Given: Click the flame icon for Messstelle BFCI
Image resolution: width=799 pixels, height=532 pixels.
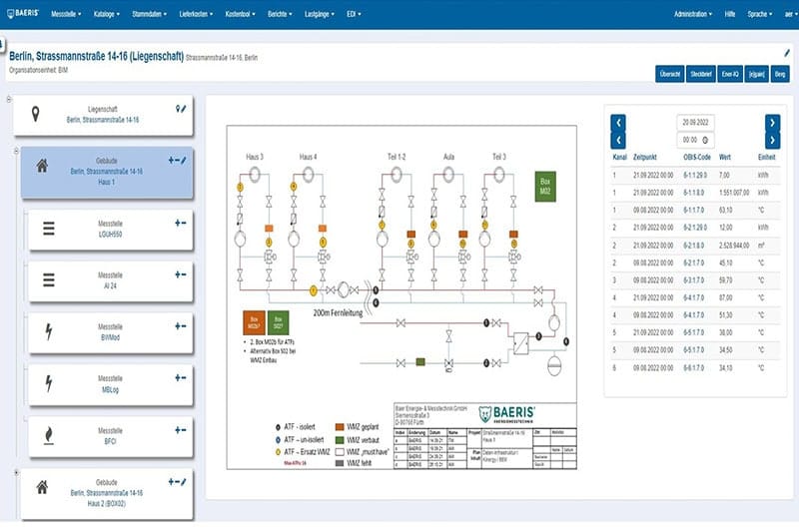Looking at the screenshot, I should pos(47,434).
